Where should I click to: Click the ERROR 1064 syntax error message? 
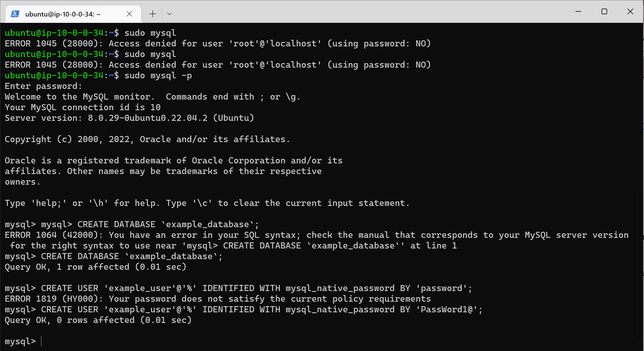click(175, 235)
